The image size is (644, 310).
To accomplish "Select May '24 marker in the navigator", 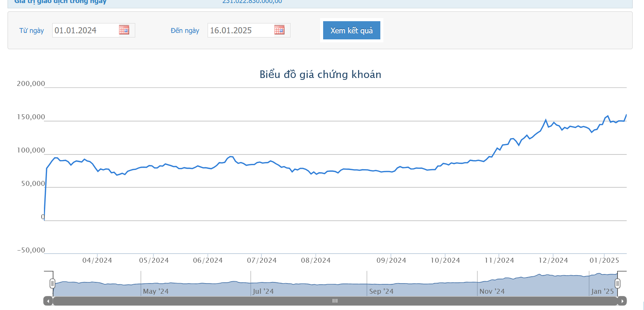I will 156,291.
